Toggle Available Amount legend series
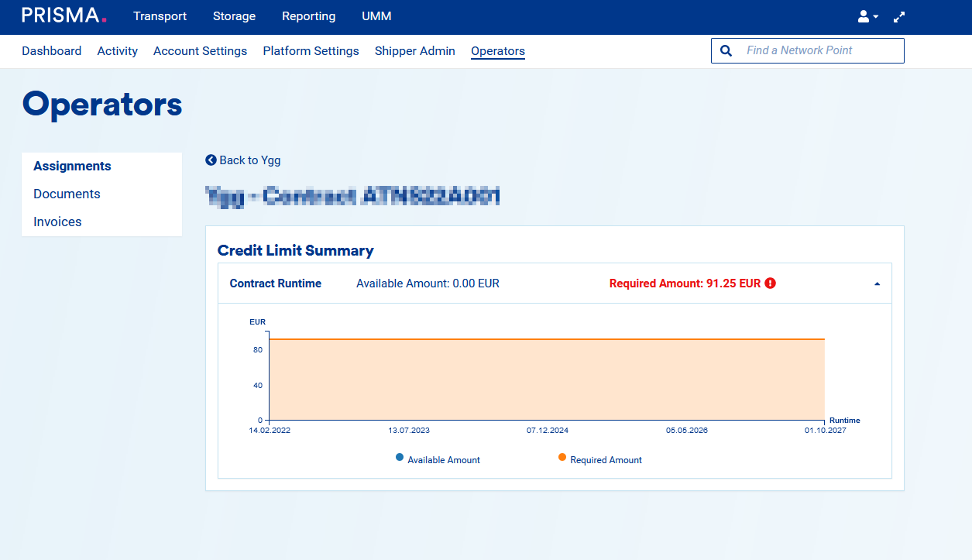This screenshot has width=972, height=560. (438, 459)
